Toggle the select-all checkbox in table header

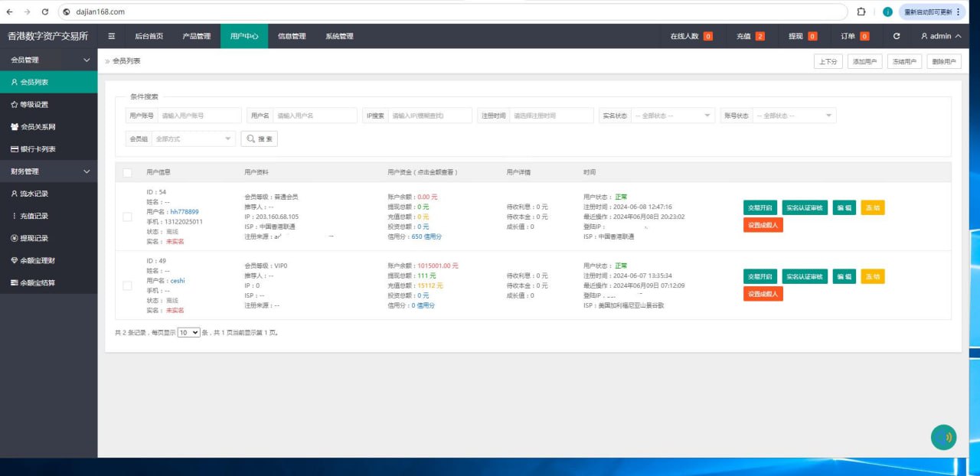(x=127, y=172)
